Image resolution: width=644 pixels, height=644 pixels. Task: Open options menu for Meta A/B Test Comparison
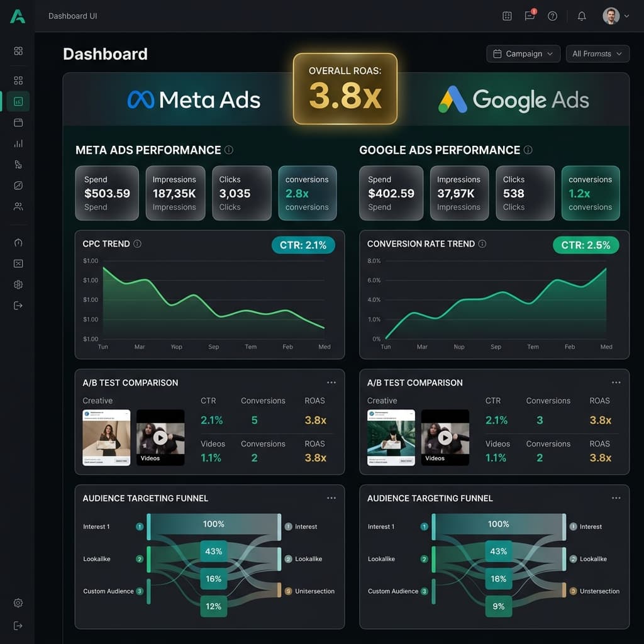(x=331, y=382)
